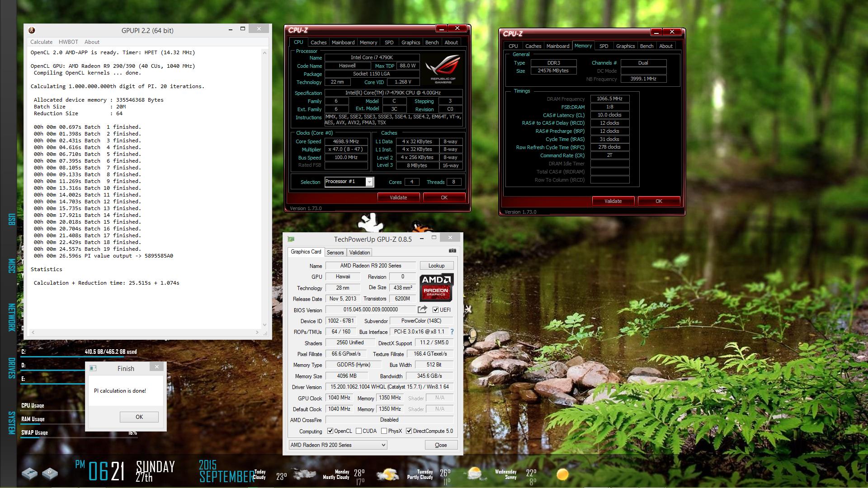The height and width of the screenshot is (488, 868).
Task: Click the GPU-Z screenshot camera icon
Action: click(452, 251)
